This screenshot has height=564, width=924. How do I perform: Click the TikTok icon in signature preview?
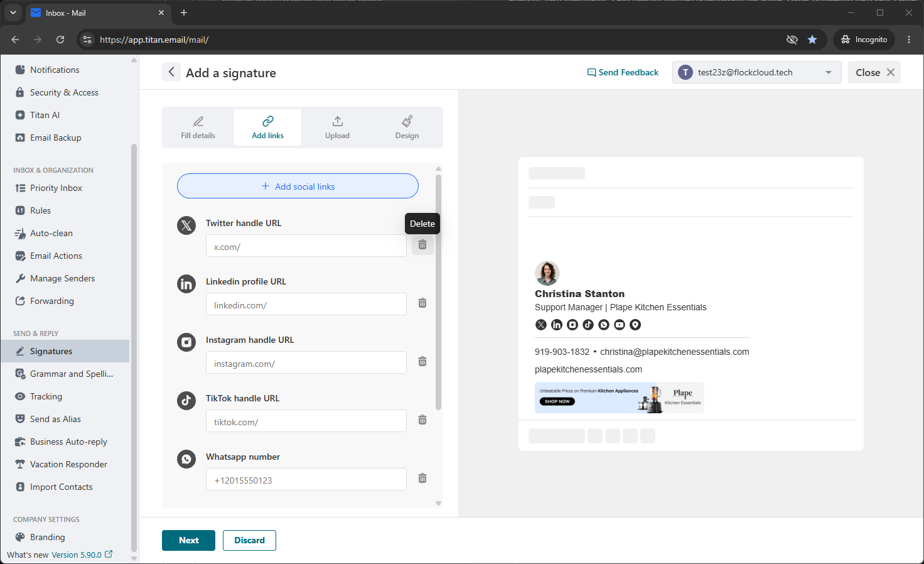588,325
